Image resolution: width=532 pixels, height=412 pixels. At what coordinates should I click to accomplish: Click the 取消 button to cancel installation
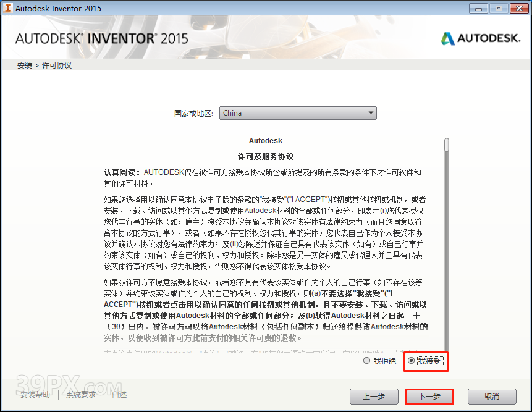[491, 397]
